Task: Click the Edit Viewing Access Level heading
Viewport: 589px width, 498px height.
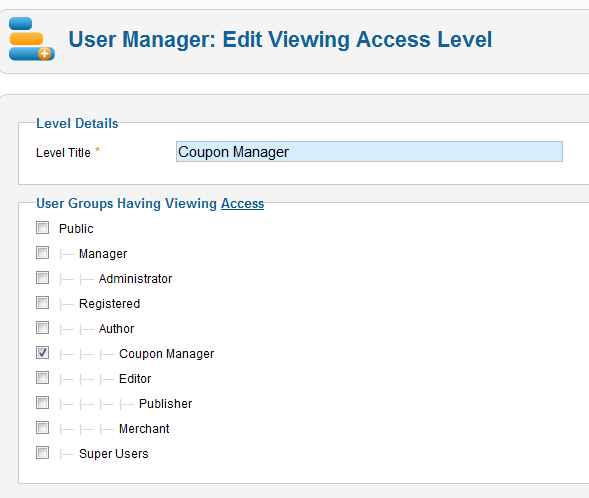Action: [x=357, y=39]
